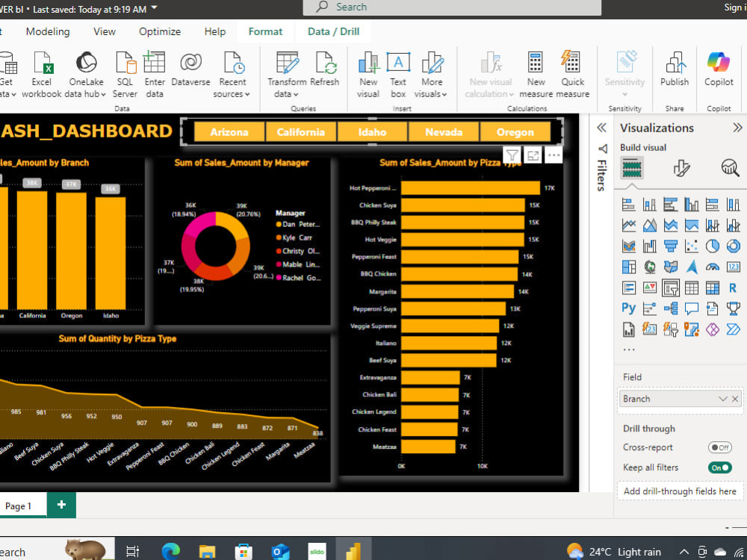Toggle the Keep all filters switch
The height and width of the screenshot is (560, 747).
coord(719,467)
